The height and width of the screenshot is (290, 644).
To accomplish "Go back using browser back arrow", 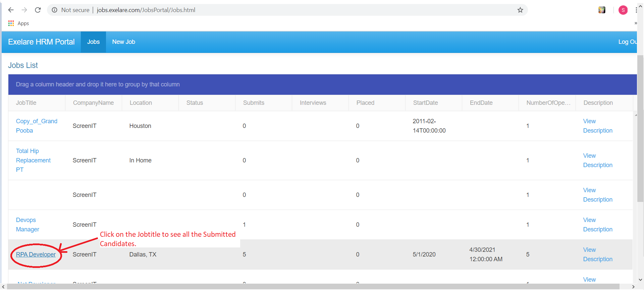I will coord(11,10).
